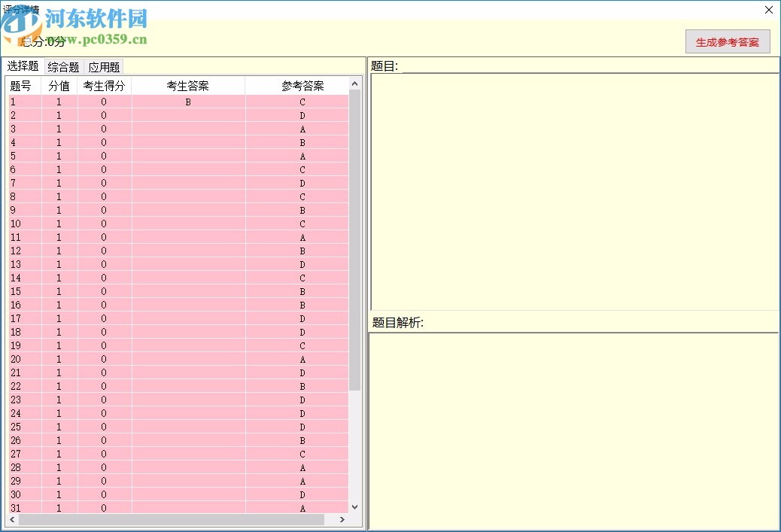Select reference answer for question 30
The height and width of the screenshot is (532, 781).
pyautogui.click(x=302, y=494)
